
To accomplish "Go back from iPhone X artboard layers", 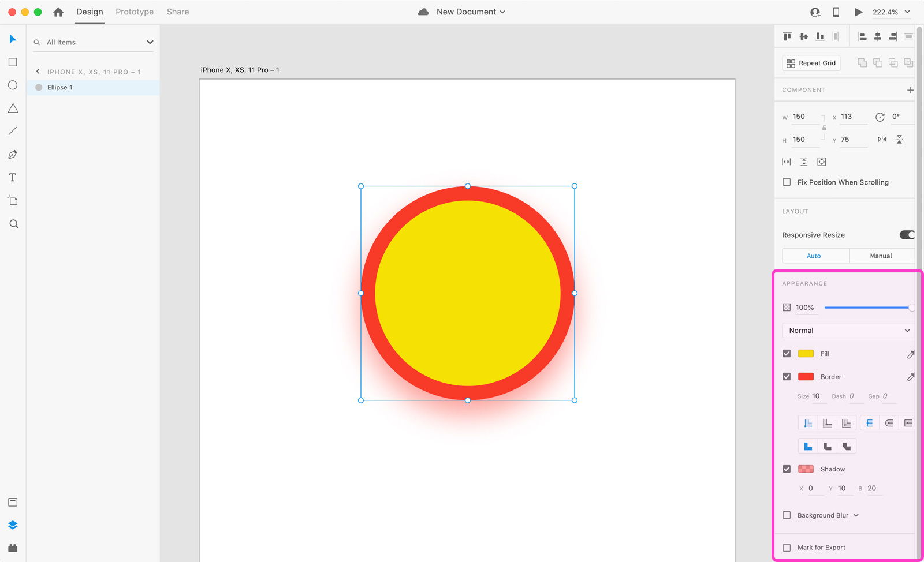I will point(38,72).
